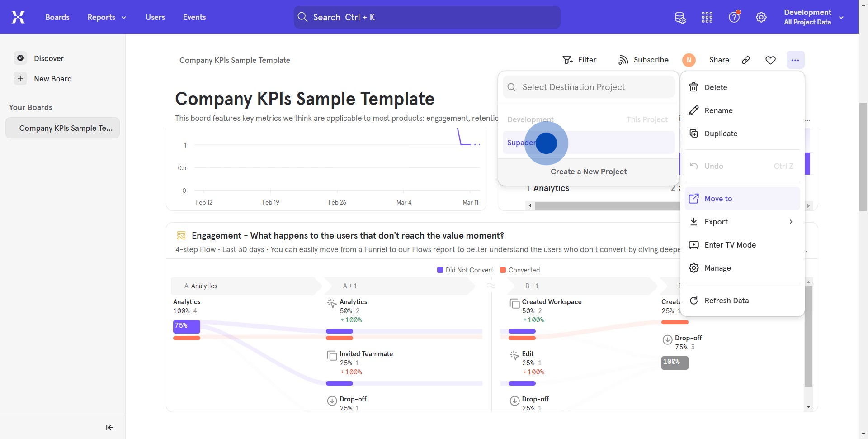Click Create a New Project
This screenshot has height=439, width=868.
pos(588,172)
